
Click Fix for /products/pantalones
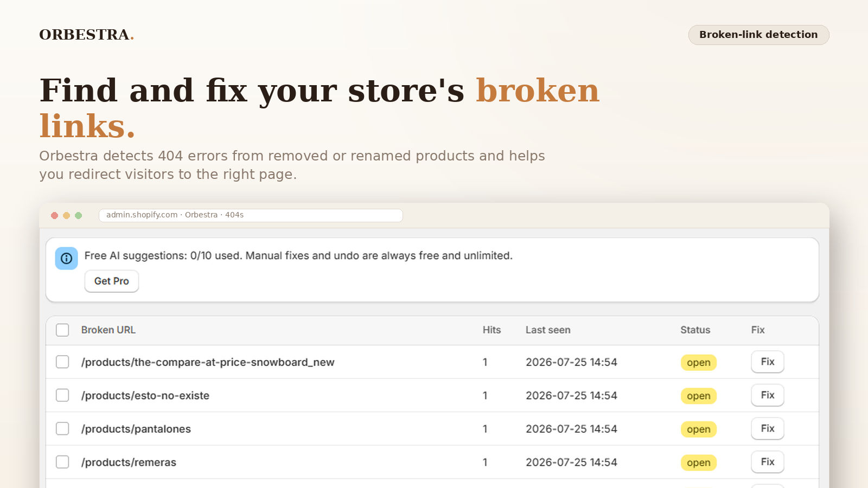pos(768,428)
